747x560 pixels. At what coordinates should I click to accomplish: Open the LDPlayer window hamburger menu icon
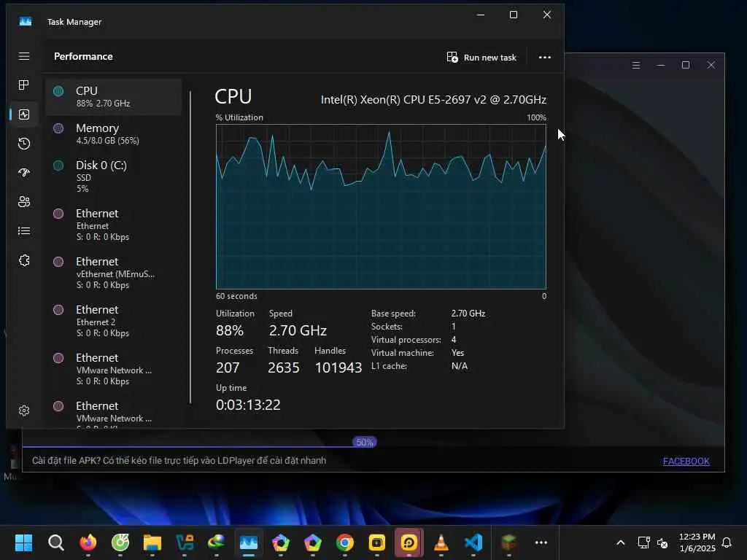pyautogui.click(x=635, y=65)
